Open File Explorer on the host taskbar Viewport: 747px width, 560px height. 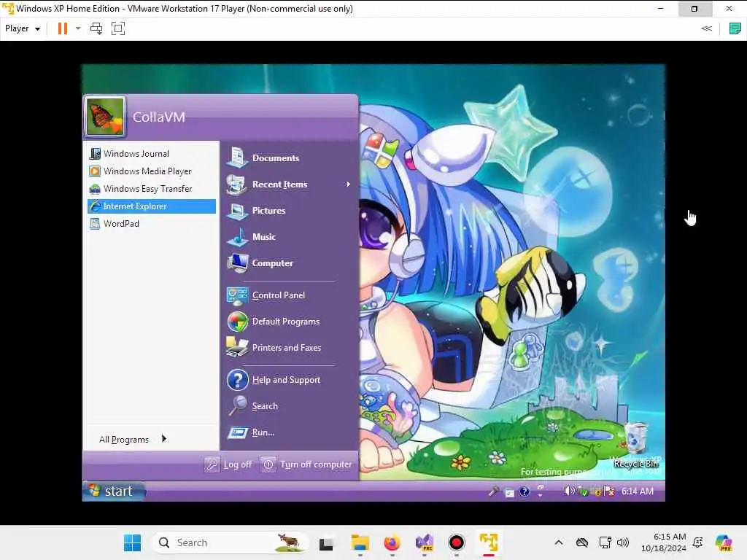click(x=360, y=542)
